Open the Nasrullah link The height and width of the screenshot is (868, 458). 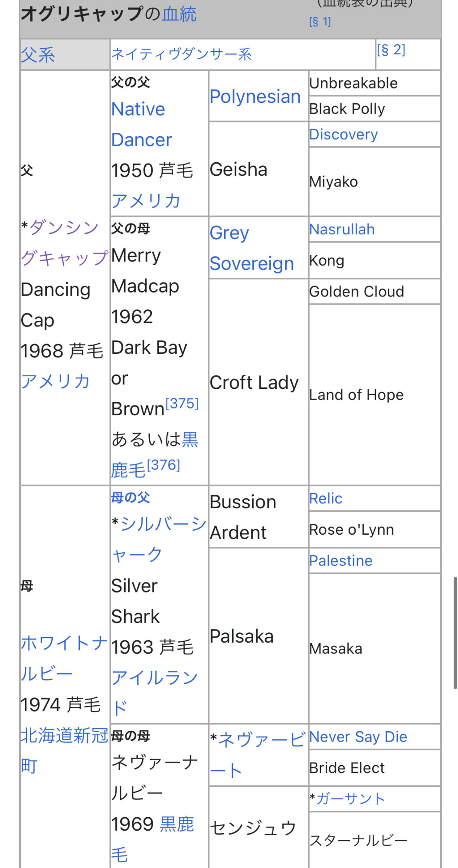(342, 229)
